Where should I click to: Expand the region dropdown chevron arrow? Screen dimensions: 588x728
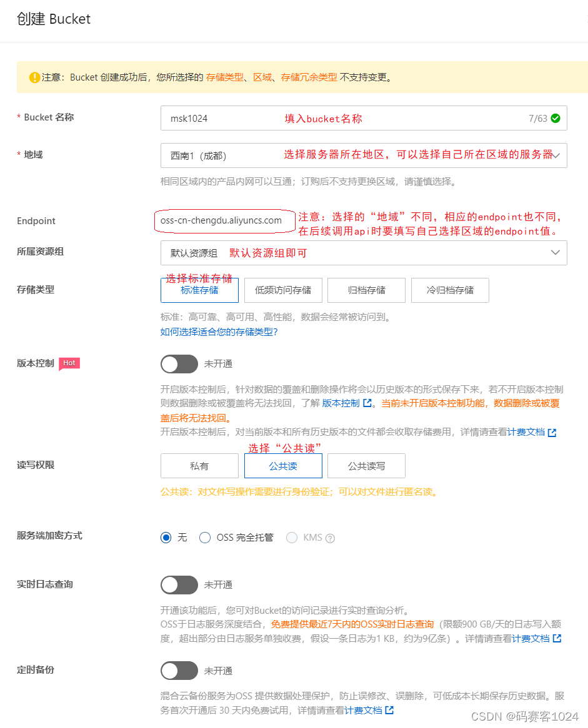click(556, 155)
